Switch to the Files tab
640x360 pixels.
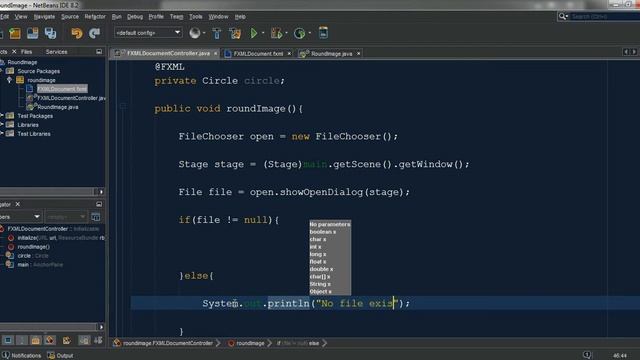(27, 52)
